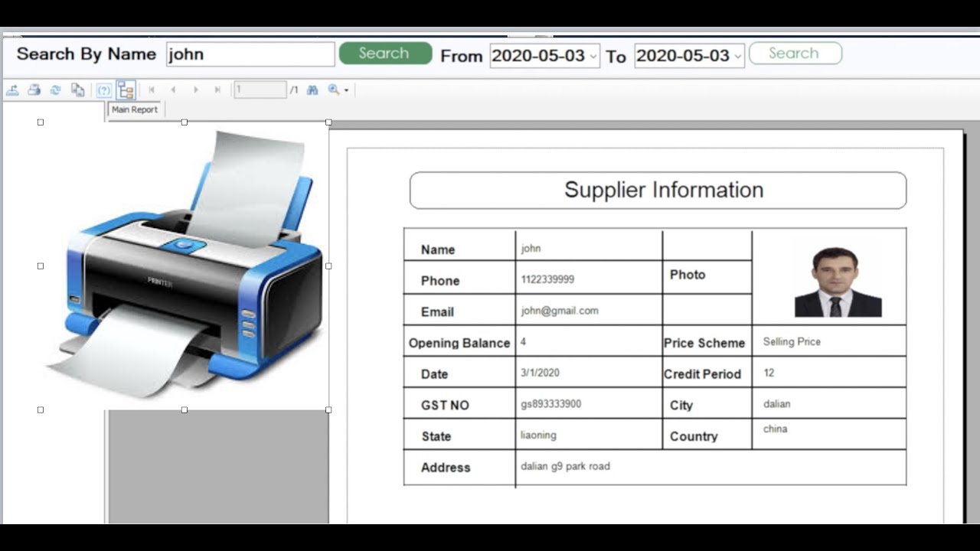Go to previous page arrow
The image size is (980, 551).
(x=173, y=90)
